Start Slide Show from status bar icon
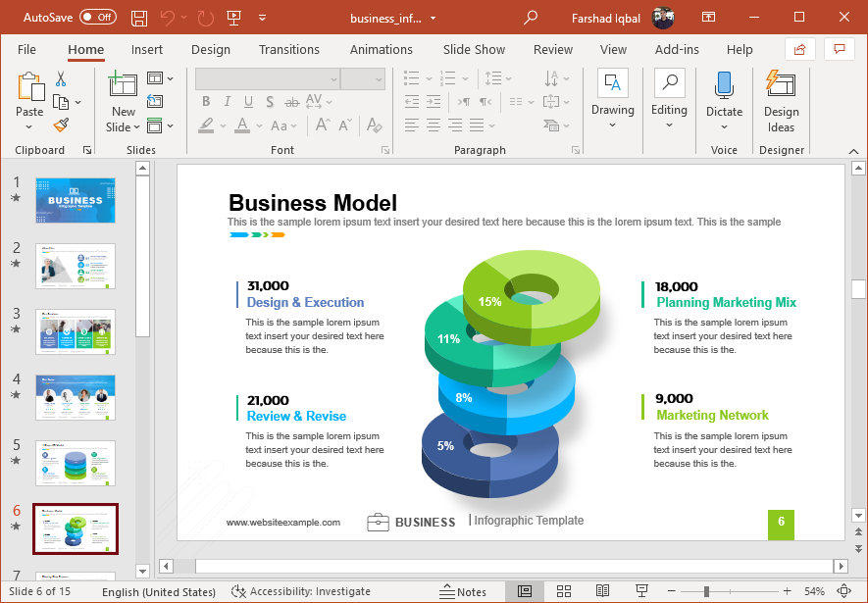 click(641, 591)
